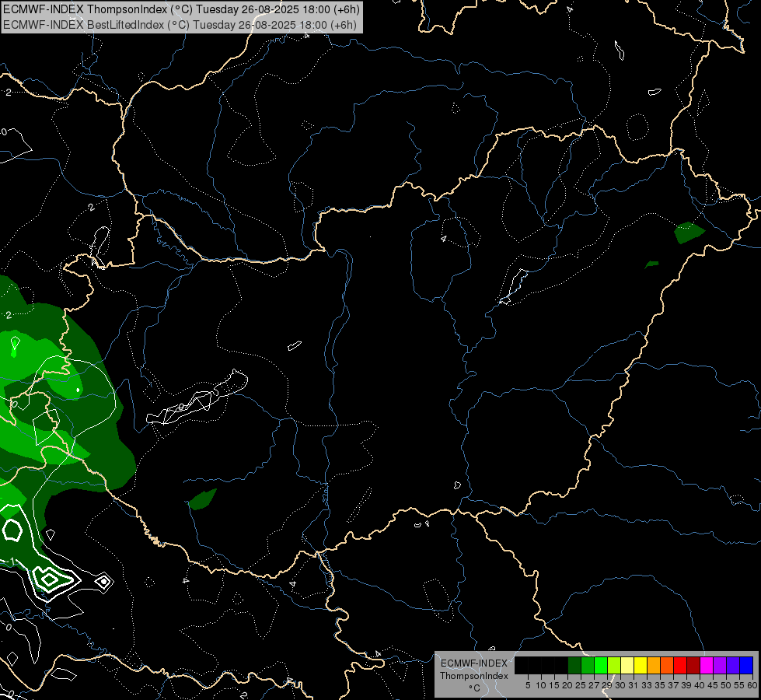Click the pale yellow 30–31 legend swatch
Image resolution: width=761 pixels, height=700 pixels.
[627, 665]
